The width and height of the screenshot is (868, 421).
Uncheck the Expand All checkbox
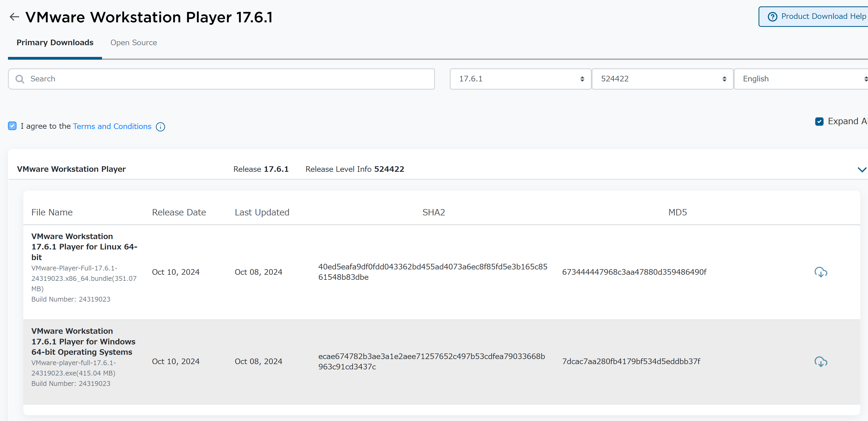pyautogui.click(x=819, y=122)
